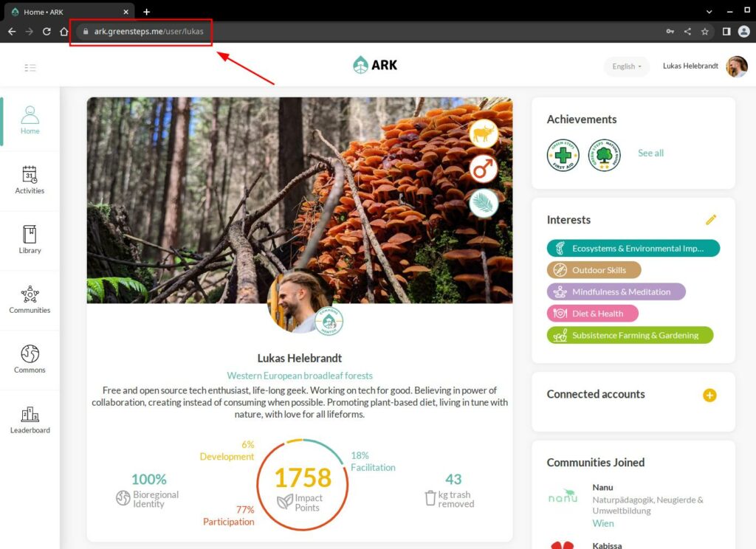Select Ecosystems & Environmental Imp... interest tag

tap(633, 248)
